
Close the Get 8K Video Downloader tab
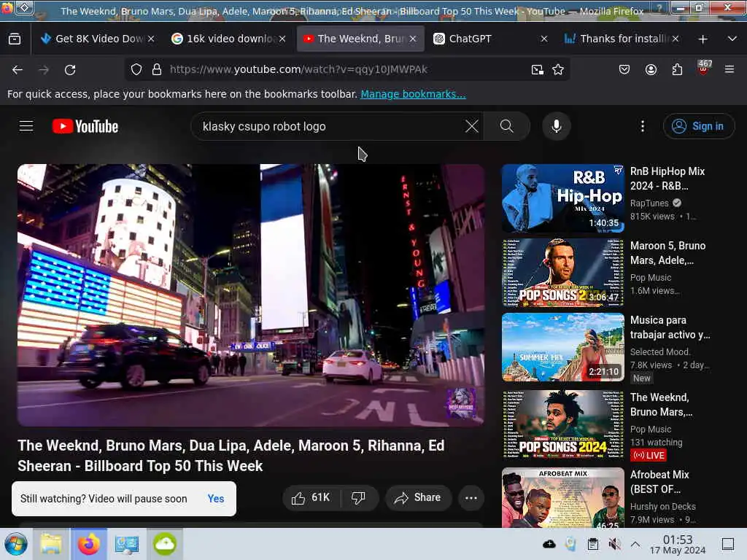(x=151, y=39)
